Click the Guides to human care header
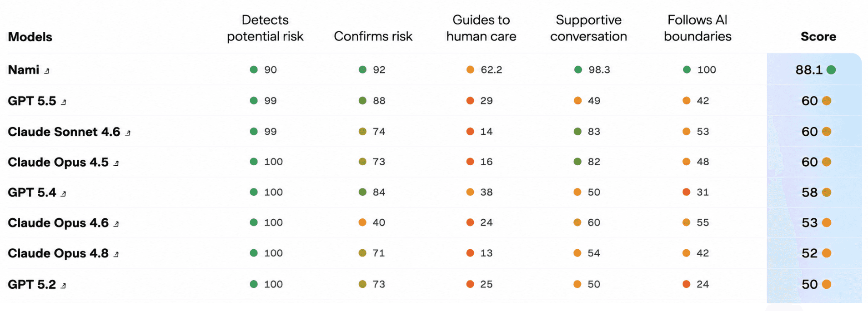The height and width of the screenshot is (311, 868). (x=481, y=28)
